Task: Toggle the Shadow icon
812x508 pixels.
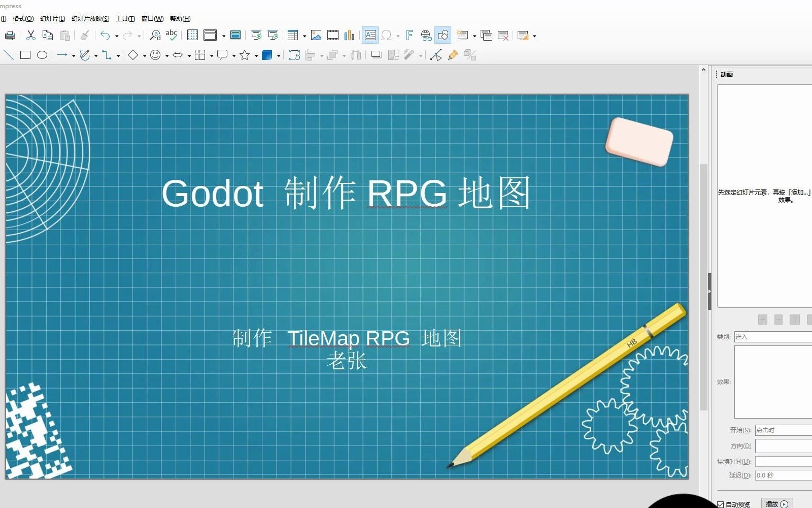Action: 377,55
